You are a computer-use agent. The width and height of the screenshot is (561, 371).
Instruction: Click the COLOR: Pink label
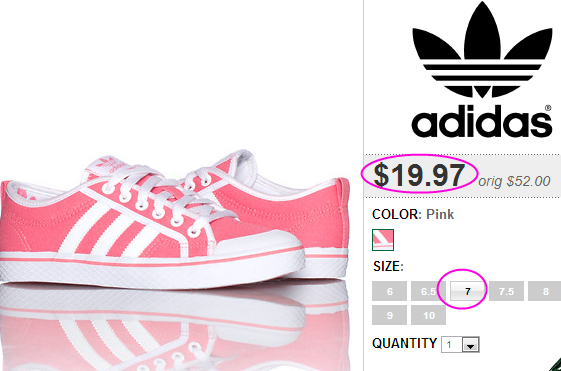413,214
